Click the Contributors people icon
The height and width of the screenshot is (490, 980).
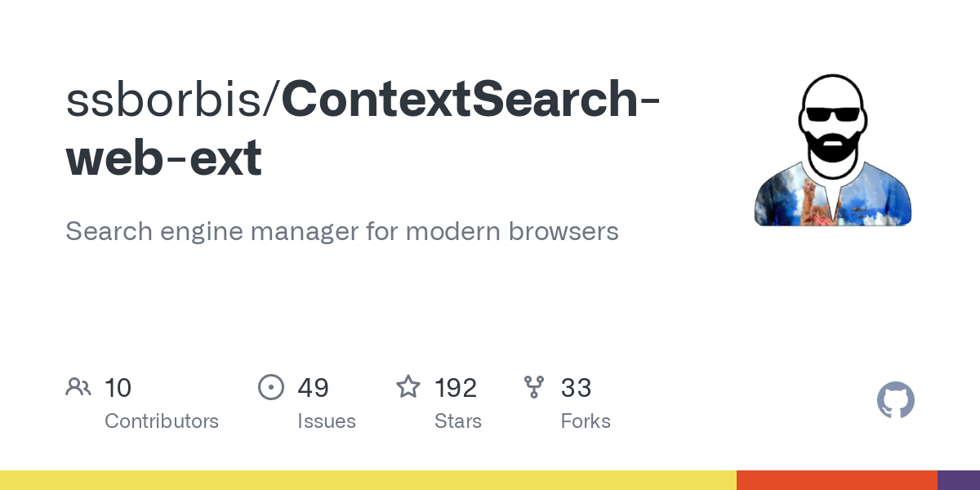click(x=78, y=387)
